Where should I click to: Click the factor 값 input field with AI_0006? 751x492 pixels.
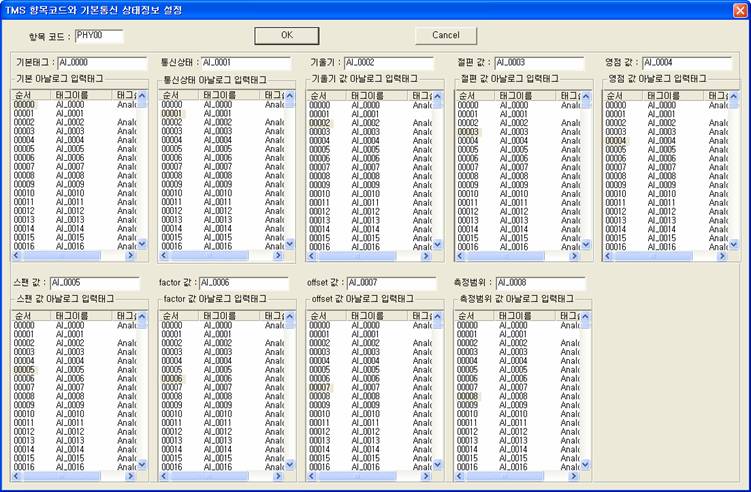click(x=243, y=283)
